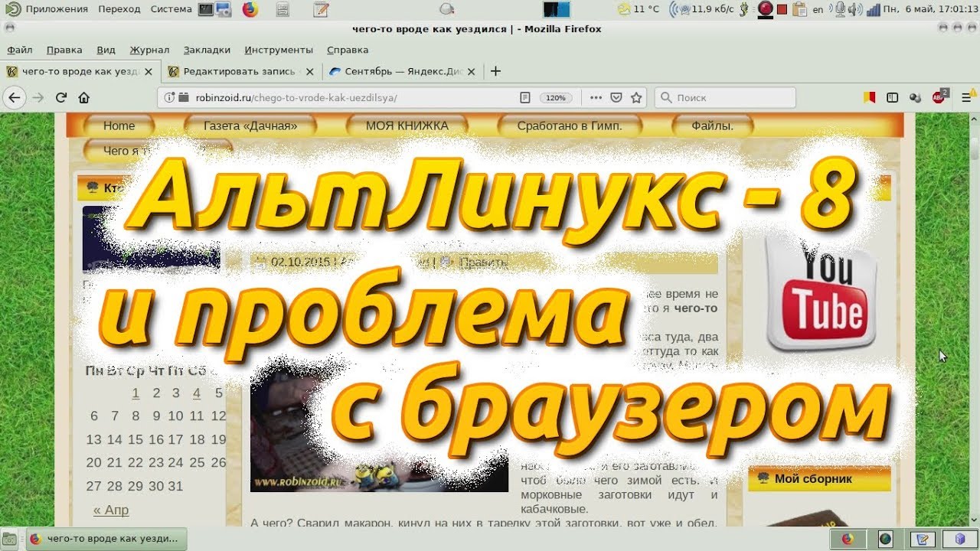
Task: Open the Firefox hamburger menu
Action: click(966, 97)
